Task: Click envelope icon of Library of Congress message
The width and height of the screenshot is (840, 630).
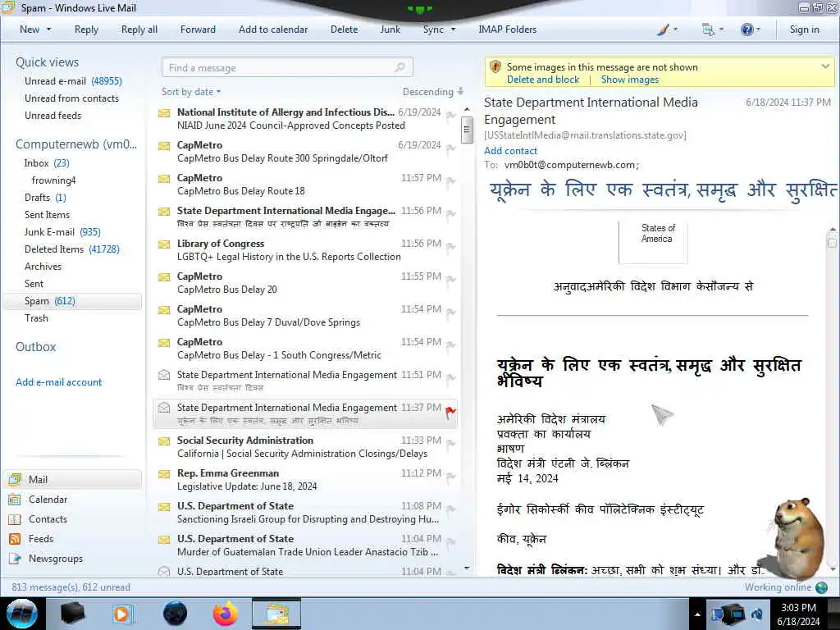Action: (164, 244)
